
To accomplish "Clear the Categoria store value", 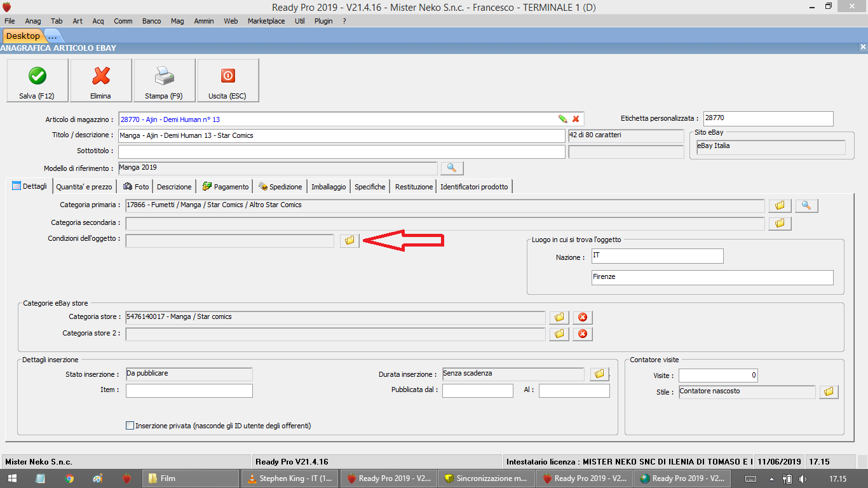I will coord(582,317).
